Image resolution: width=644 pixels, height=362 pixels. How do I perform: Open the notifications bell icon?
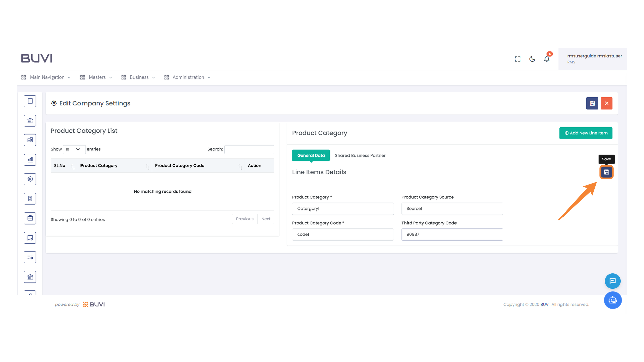click(547, 59)
